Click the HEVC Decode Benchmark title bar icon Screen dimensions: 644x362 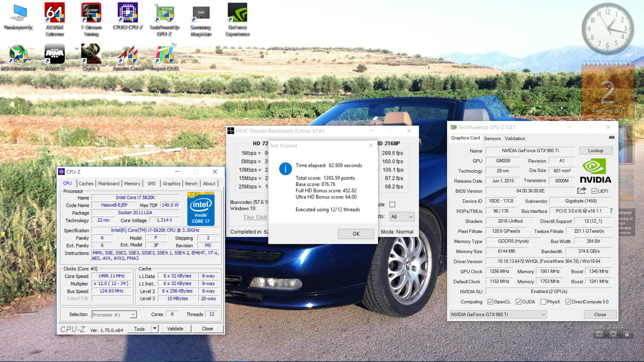tap(231, 131)
